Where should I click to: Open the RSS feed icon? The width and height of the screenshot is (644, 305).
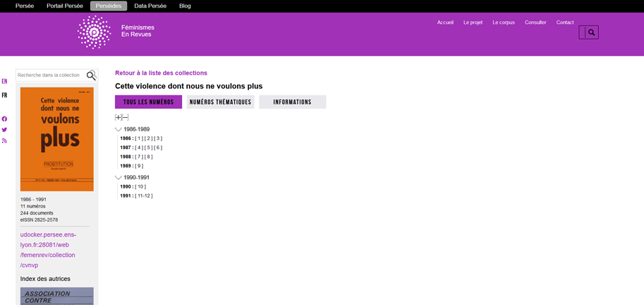[x=4, y=140]
